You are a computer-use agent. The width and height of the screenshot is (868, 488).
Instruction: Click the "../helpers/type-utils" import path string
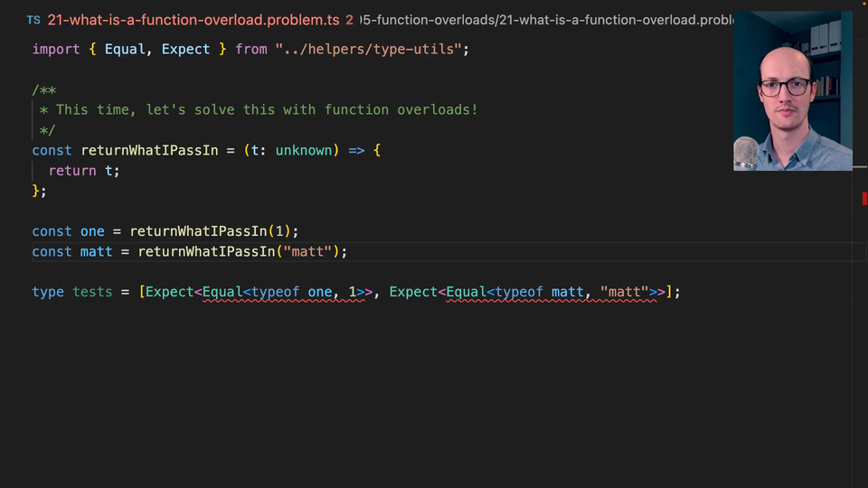coord(372,49)
